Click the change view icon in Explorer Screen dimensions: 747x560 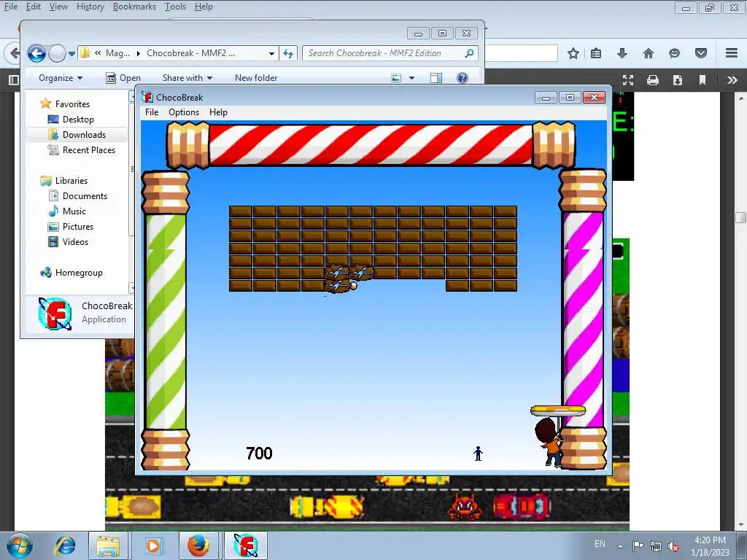click(396, 78)
